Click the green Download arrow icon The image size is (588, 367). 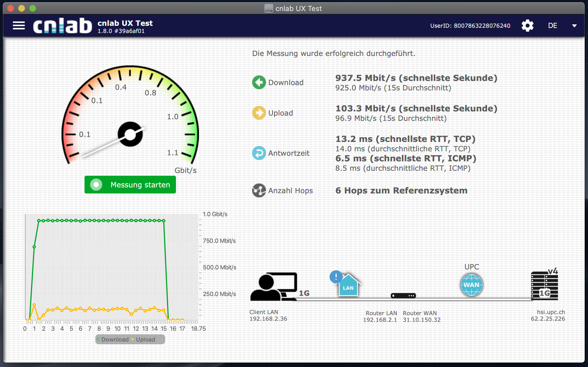pyautogui.click(x=259, y=82)
